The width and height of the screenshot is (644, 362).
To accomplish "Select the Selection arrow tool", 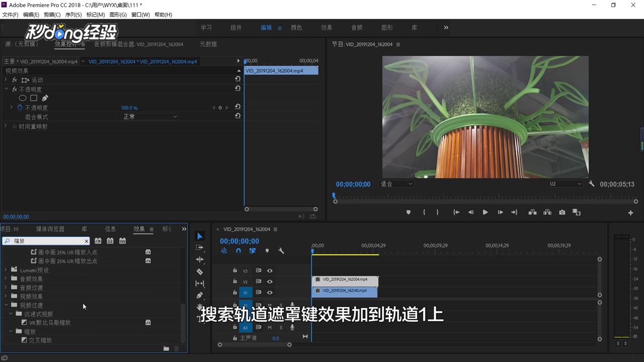I will pyautogui.click(x=200, y=236).
